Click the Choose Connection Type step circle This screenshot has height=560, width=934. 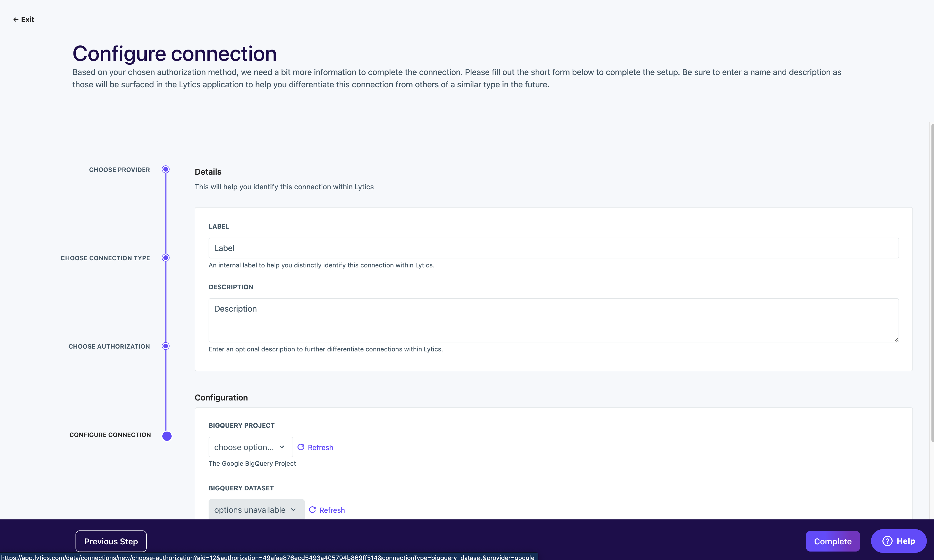pyautogui.click(x=166, y=258)
